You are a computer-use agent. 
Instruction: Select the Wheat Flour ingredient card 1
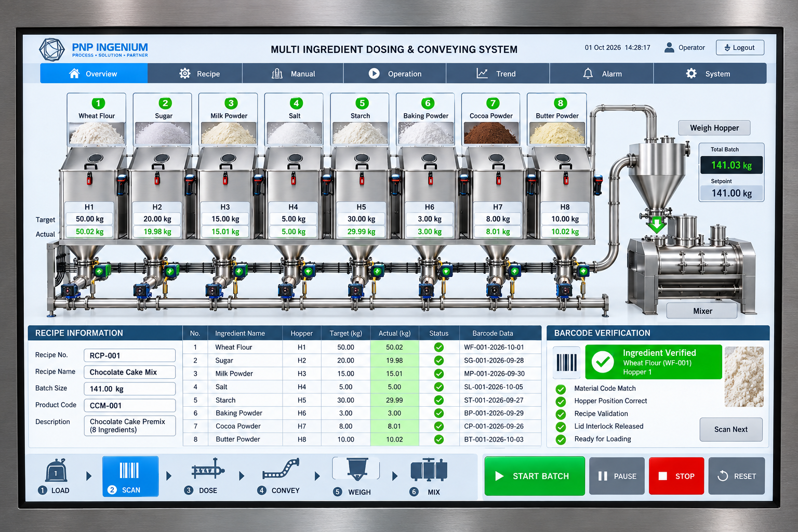click(97, 119)
